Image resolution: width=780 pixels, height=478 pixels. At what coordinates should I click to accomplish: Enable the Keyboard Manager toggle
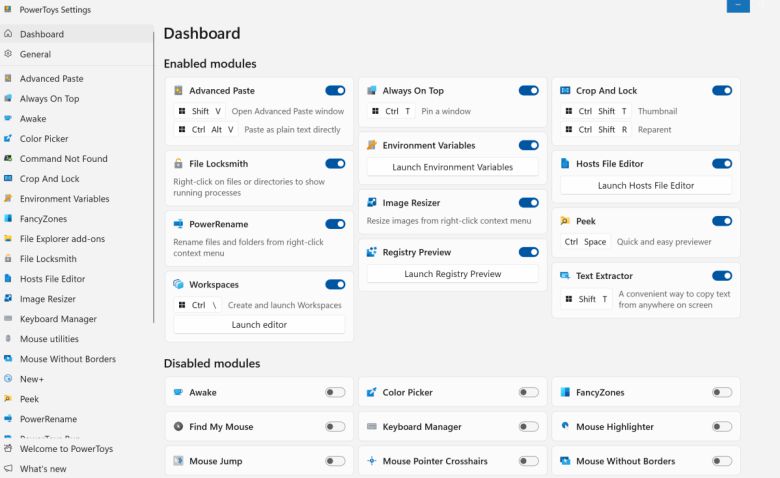point(528,427)
